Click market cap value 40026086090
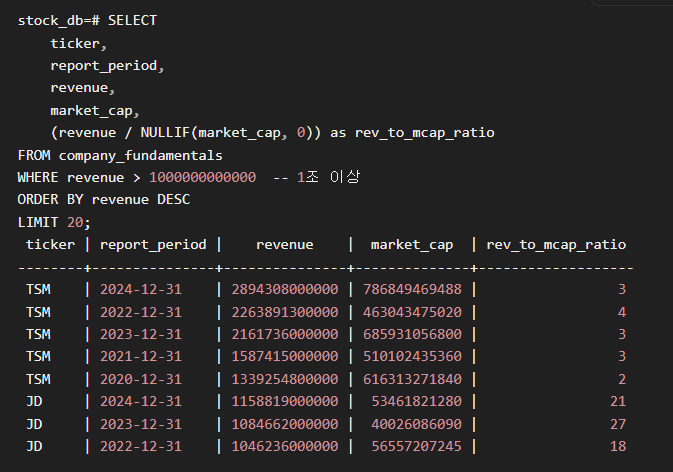Image resolution: width=673 pixels, height=472 pixels. pos(416,424)
